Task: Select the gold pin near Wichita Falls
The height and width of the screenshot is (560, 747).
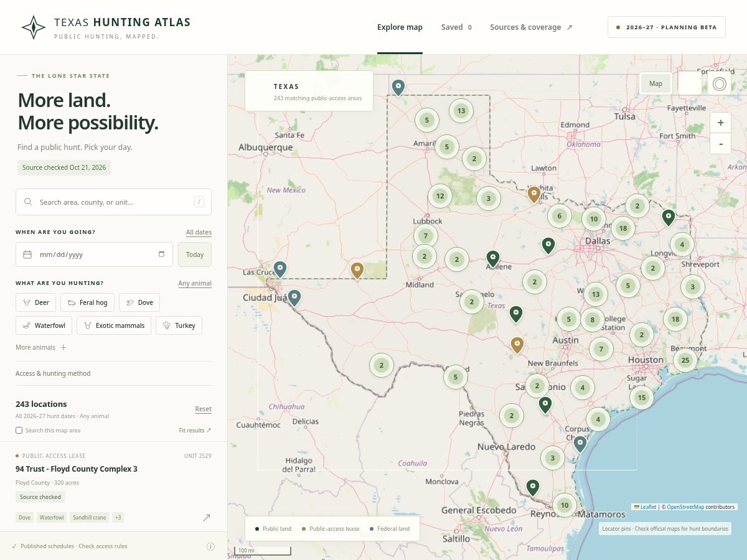Action: (533, 195)
